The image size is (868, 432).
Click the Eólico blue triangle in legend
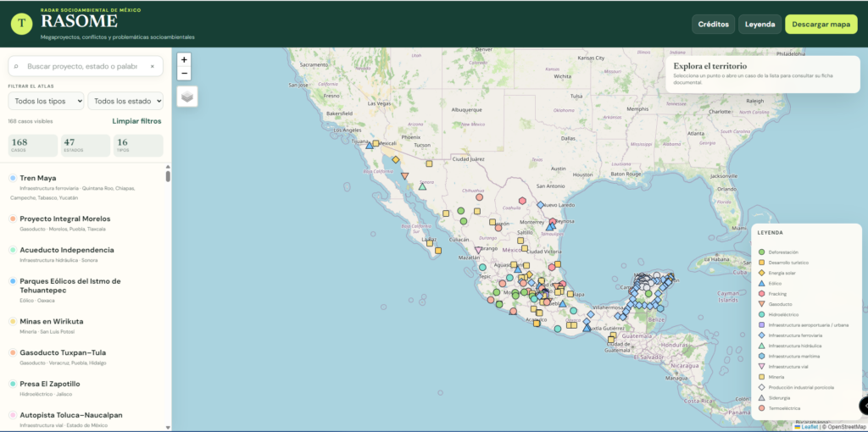tap(762, 283)
